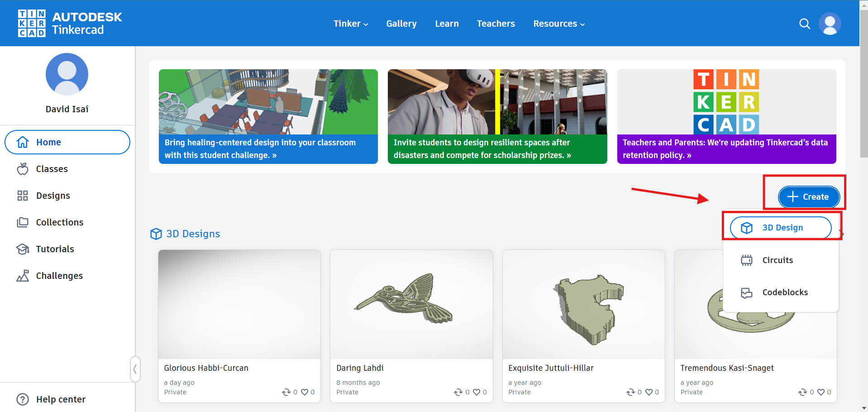Viewport: 868px width, 412px height.
Task: Click remix icon on Glorious Habbi-Curcan card
Action: (x=286, y=392)
